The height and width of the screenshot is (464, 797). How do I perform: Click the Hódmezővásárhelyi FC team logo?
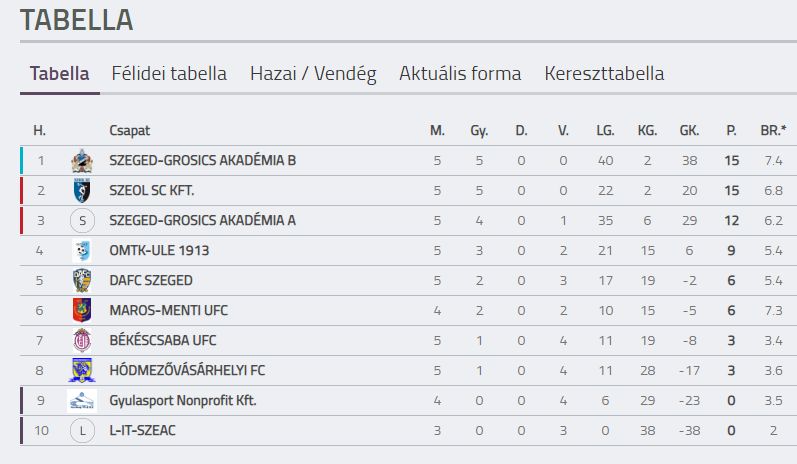(x=81, y=371)
